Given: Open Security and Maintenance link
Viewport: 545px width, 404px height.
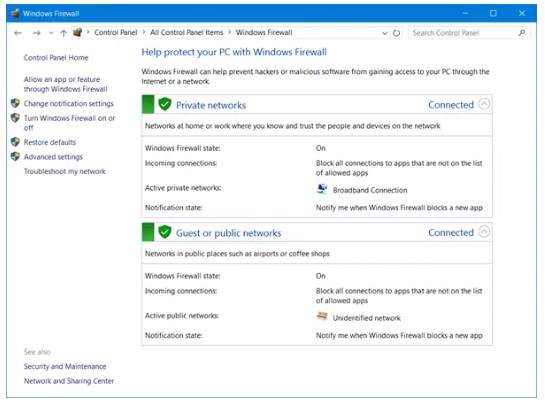Looking at the screenshot, I should point(65,366).
